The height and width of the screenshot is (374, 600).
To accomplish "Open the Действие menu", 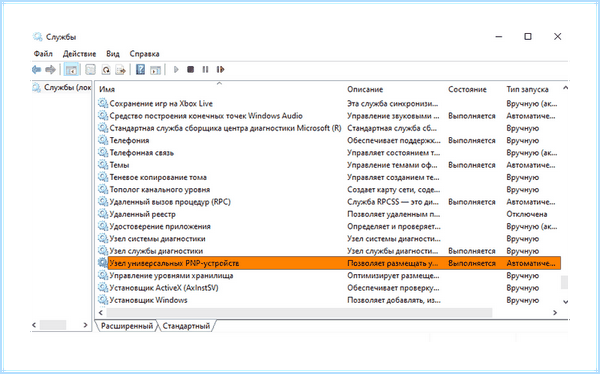I will click(x=80, y=54).
